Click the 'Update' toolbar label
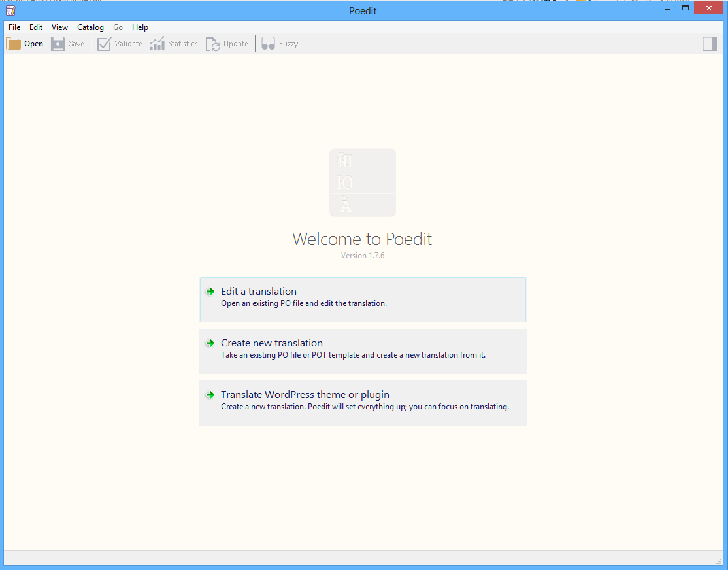The height and width of the screenshot is (570, 728). pyautogui.click(x=236, y=44)
